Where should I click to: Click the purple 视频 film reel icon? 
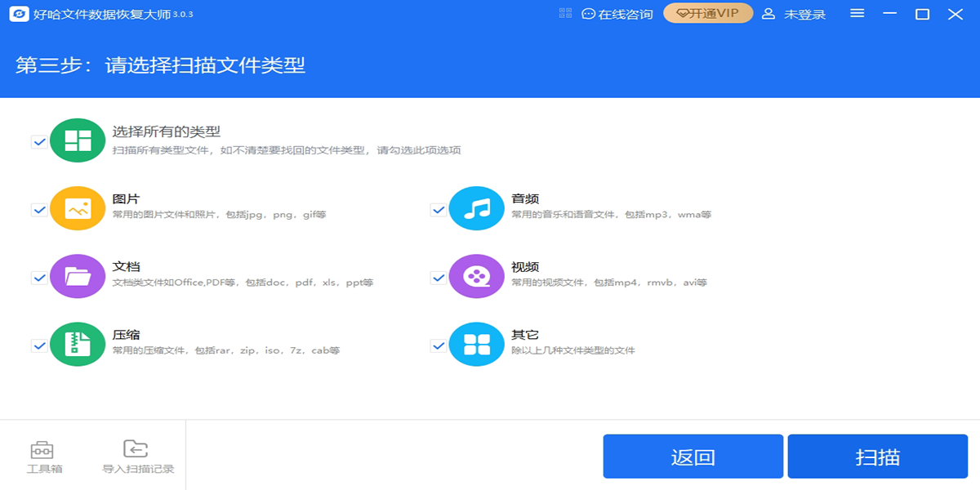477,277
